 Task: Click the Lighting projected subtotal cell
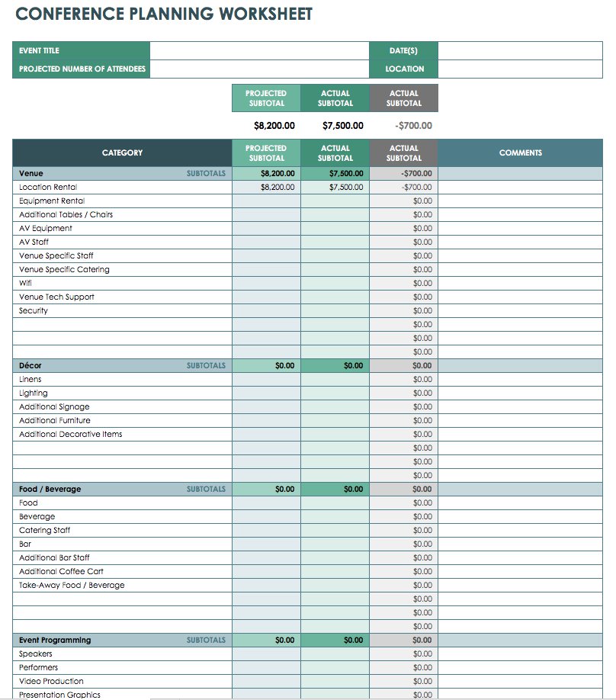pos(267,393)
